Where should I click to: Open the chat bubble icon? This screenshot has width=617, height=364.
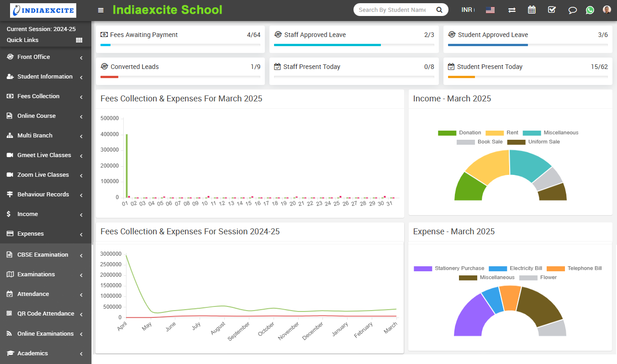pyautogui.click(x=572, y=10)
